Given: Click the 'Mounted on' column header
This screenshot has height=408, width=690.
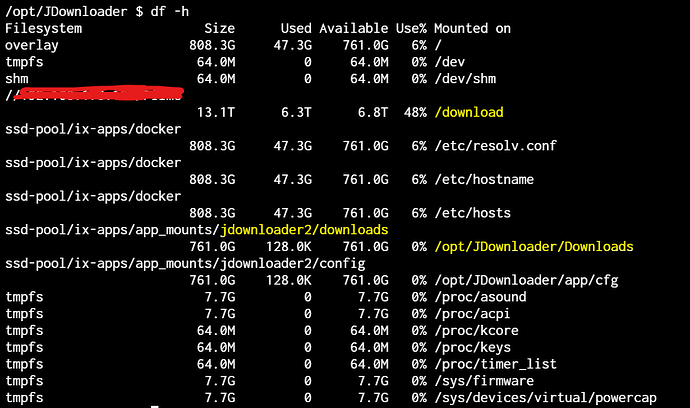Looking at the screenshot, I should [x=472, y=29].
